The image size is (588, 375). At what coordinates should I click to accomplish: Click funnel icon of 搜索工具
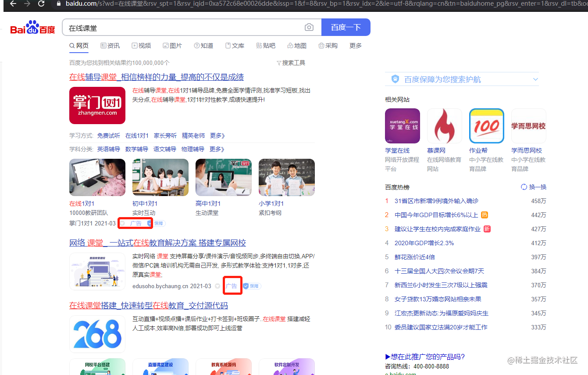tap(279, 63)
